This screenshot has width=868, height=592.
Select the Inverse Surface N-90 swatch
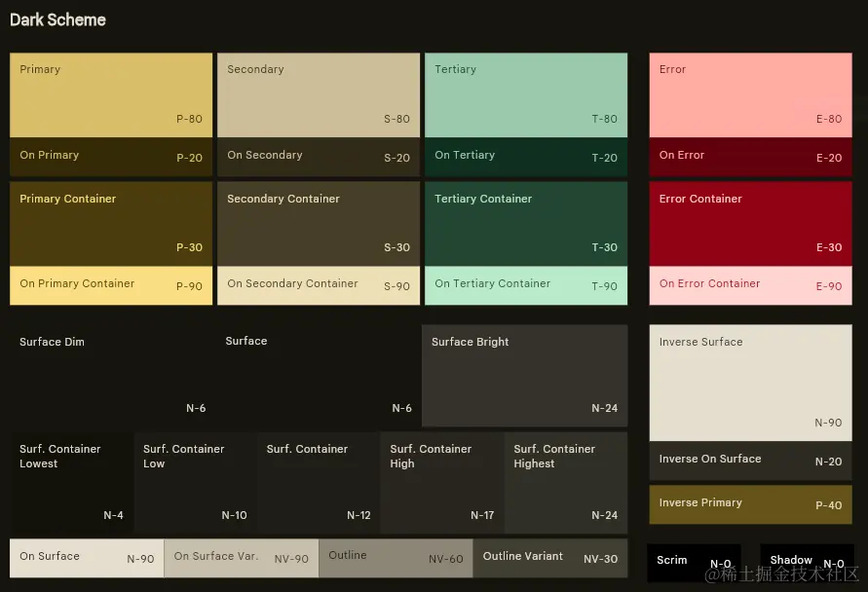pyautogui.click(x=750, y=383)
